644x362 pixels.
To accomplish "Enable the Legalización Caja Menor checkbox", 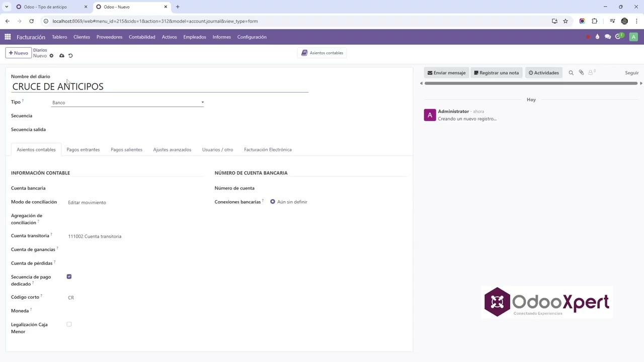I will 69,324.
